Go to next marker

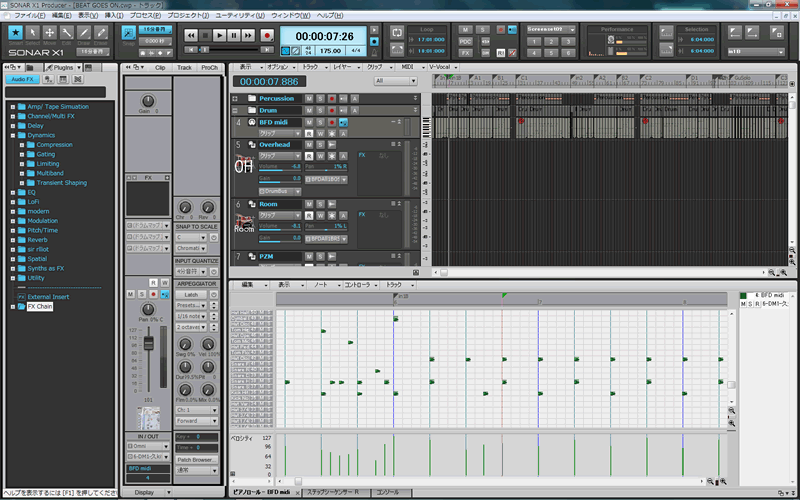click(x=753, y=33)
